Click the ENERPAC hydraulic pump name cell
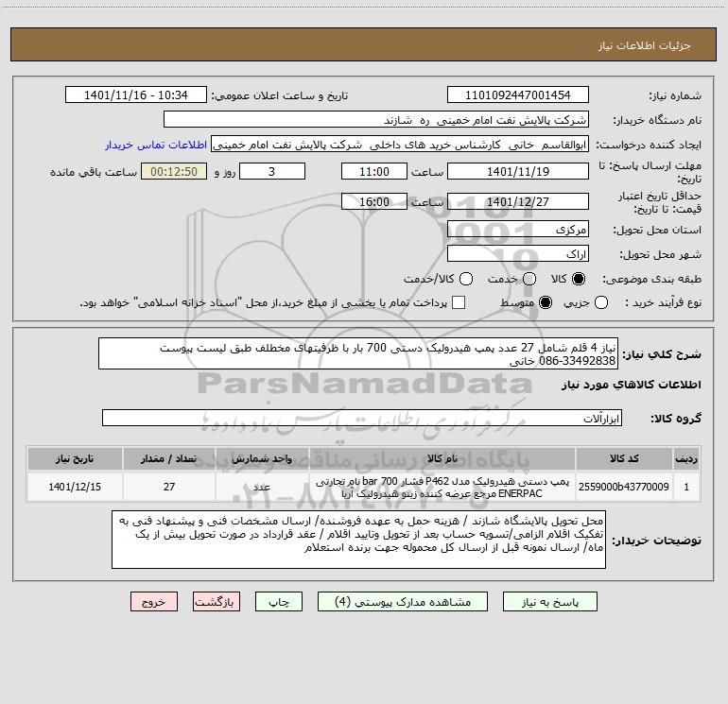 click(x=442, y=487)
